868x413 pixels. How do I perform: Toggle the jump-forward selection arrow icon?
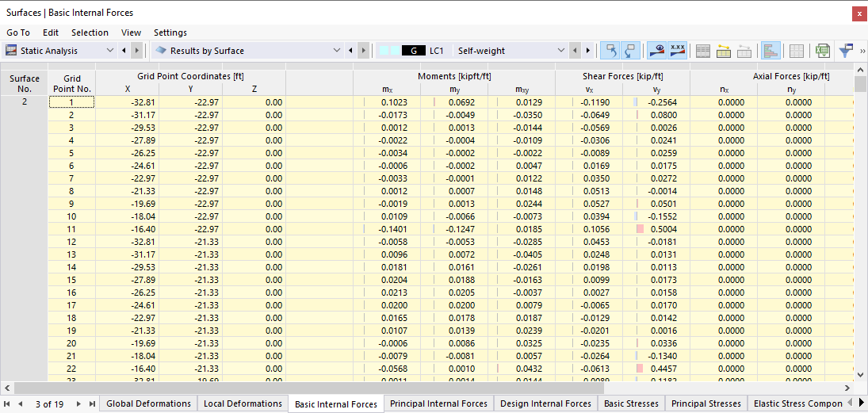[x=630, y=51]
